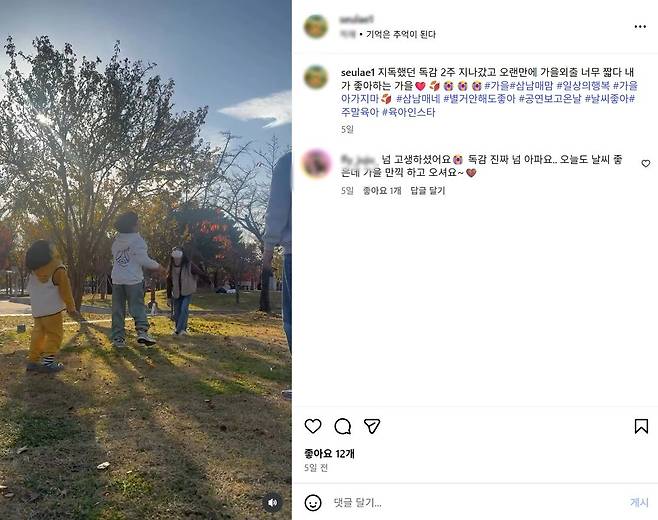This screenshot has width=658, height=520.
Task: Open the poster's profile picture in header
Action: [x=316, y=26]
